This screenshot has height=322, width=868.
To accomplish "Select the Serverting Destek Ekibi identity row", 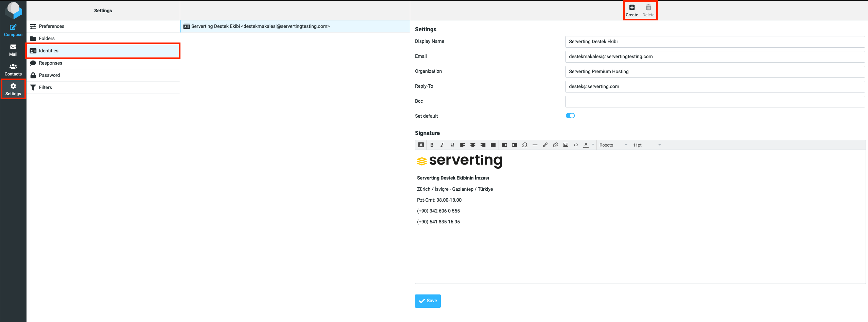I will click(295, 26).
